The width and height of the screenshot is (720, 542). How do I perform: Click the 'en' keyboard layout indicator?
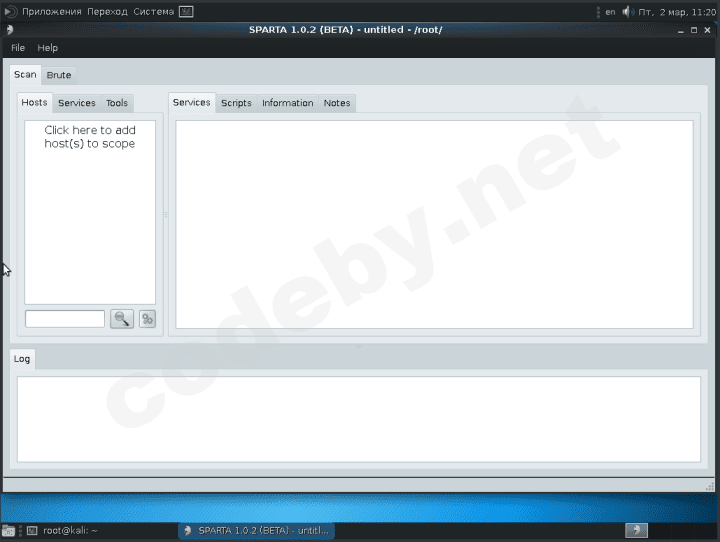610,12
